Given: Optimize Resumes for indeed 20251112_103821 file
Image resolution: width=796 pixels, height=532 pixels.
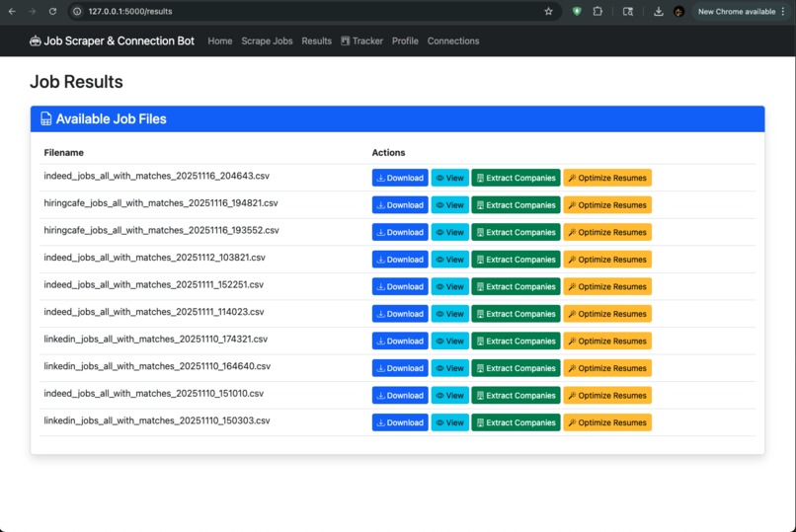Looking at the screenshot, I should click(x=607, y=260).
